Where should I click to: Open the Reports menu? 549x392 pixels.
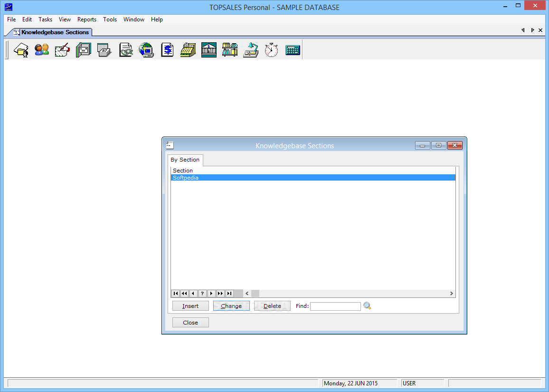coord(87,19)
